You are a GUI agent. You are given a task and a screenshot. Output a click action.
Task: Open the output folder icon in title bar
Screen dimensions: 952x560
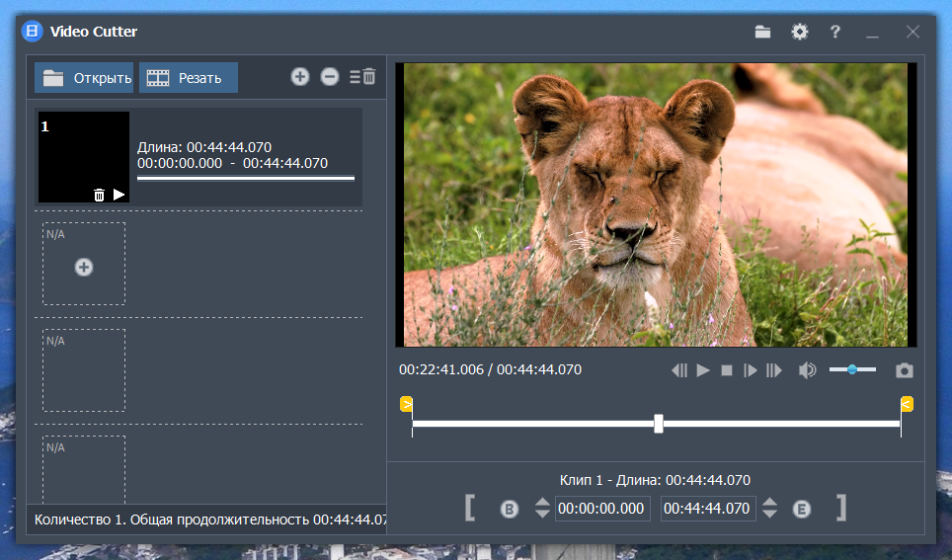762,32
